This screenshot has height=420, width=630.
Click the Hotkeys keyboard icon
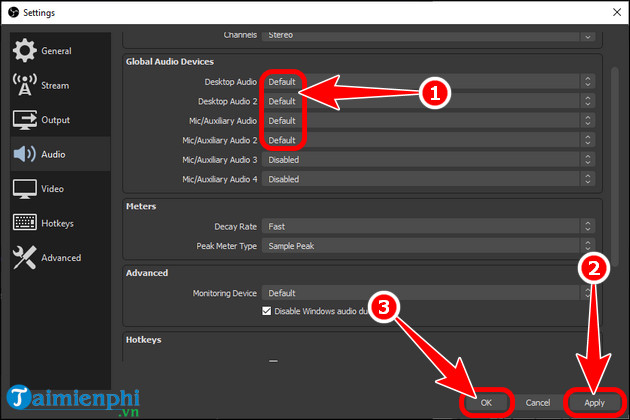25,222
